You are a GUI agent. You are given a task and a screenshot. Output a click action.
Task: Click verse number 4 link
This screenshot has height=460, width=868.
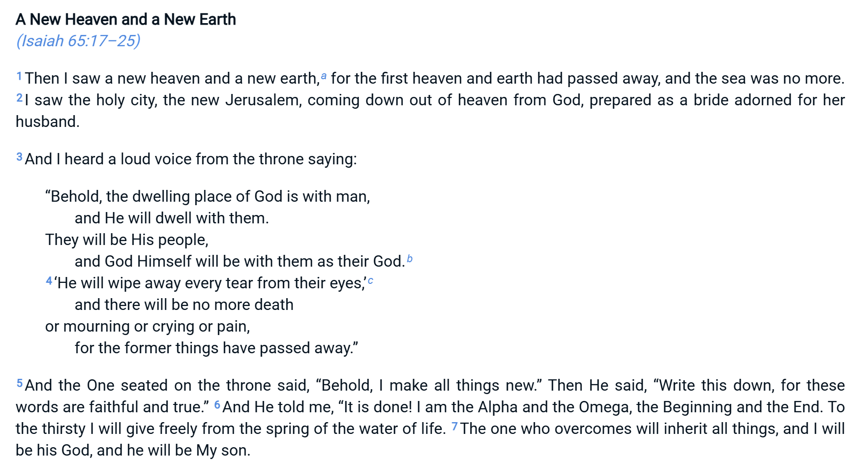point(49,281)
